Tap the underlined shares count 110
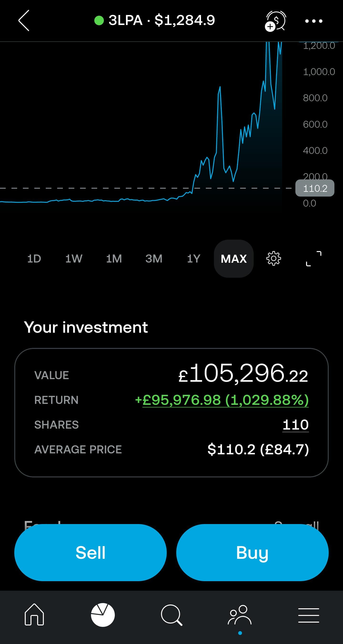Viewport: 343px width, 644px height. click(x=295, y=425)
